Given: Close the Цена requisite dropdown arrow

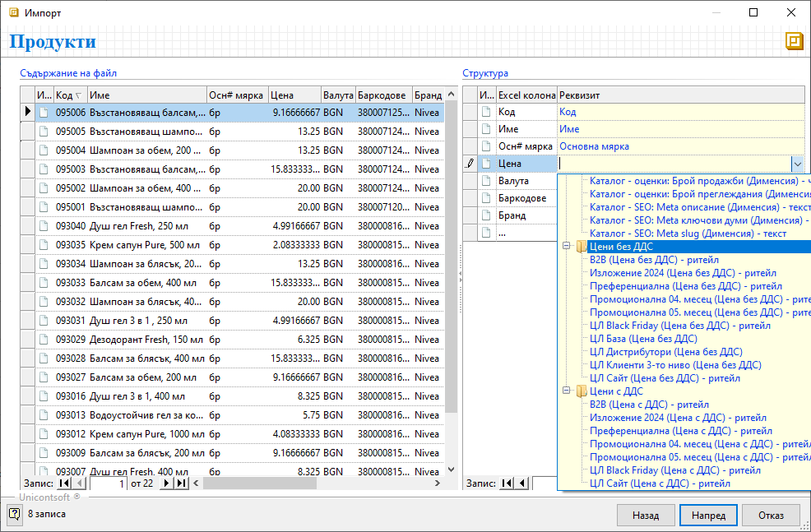Looking at the screenshot, I should (x=797, y=164).
